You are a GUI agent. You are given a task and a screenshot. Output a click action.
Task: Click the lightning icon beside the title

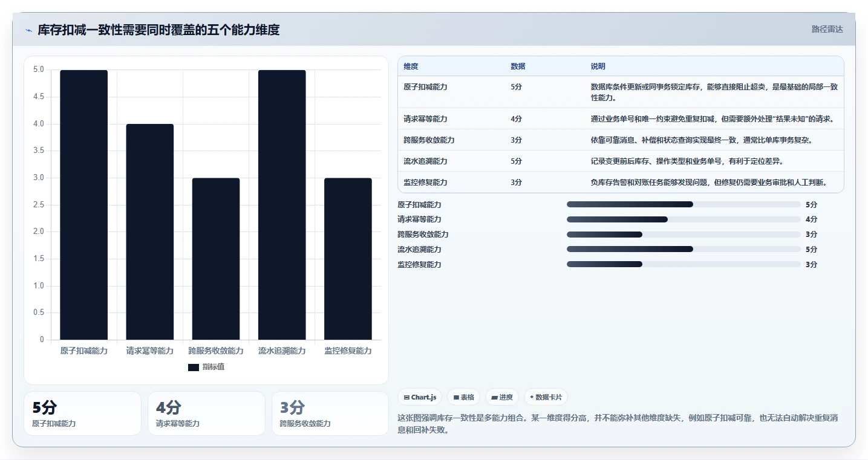[29, 30]
